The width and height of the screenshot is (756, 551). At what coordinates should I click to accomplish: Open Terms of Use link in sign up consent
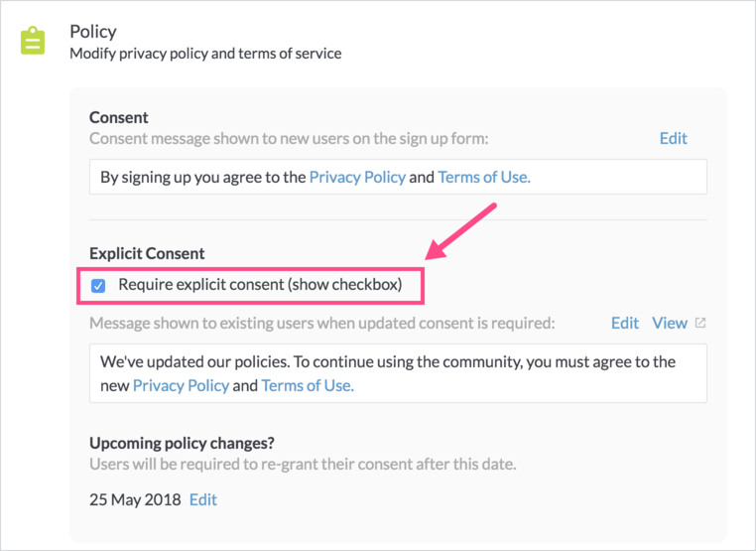(x=484, y=177)
